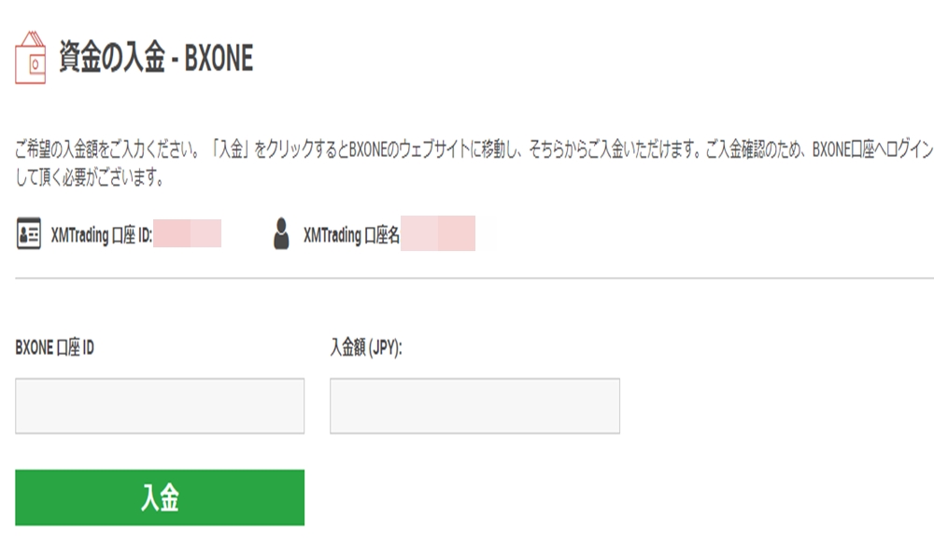Click the 入金 button to proceed

(x=160, y=497)
